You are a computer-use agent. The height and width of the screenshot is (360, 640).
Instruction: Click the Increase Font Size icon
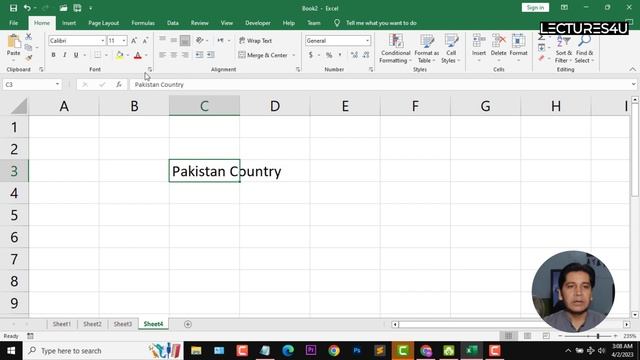pyautogui.click(x=134, y=40)
